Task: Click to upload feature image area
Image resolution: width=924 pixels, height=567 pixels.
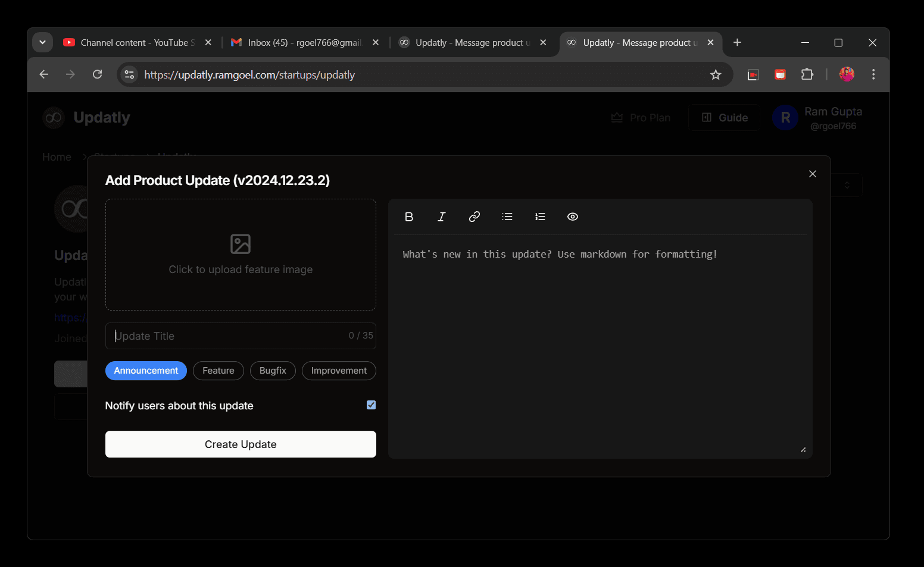Action: [x=241, y=255]
